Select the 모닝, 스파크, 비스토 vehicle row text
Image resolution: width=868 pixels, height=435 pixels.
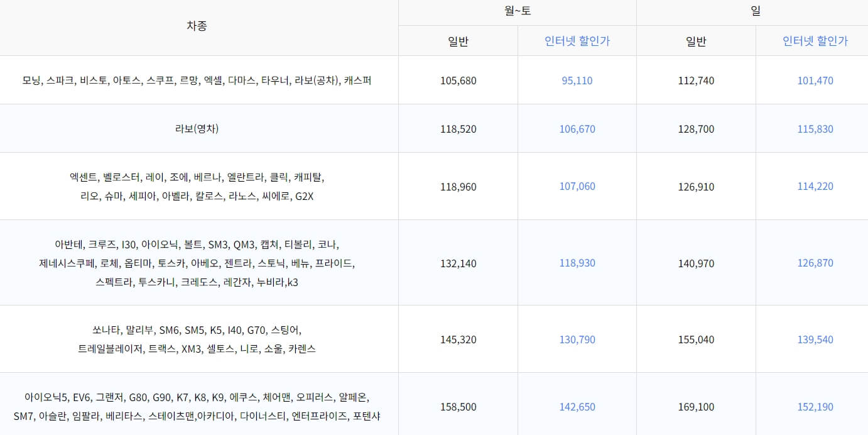tap(197, 80)
